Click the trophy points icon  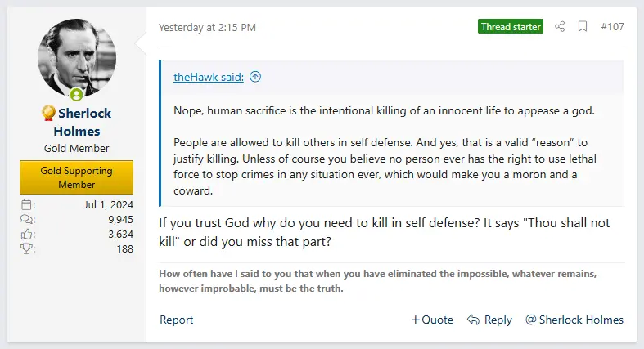27,248
